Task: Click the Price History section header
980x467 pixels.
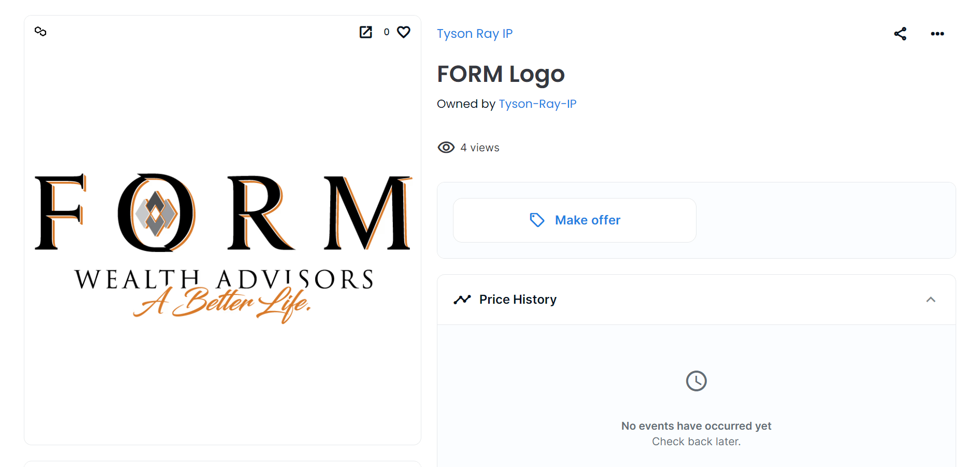Action: click(697, 300)
